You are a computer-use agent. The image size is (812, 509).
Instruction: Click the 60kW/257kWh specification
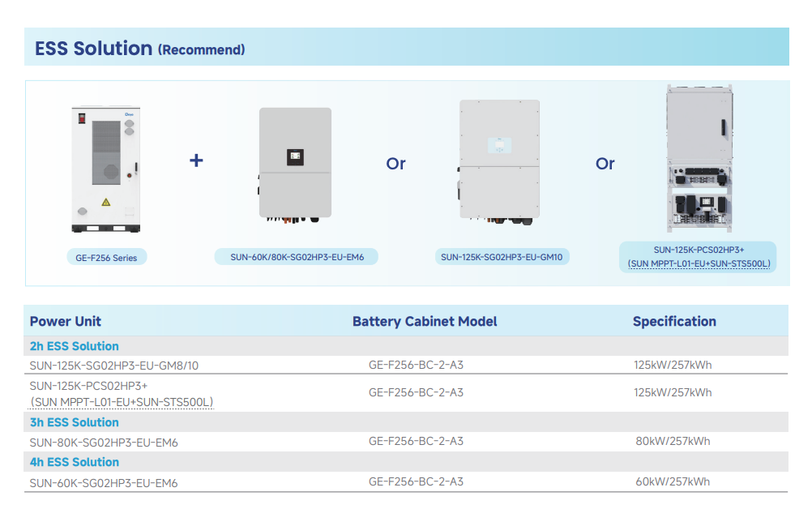pos(673,481)
